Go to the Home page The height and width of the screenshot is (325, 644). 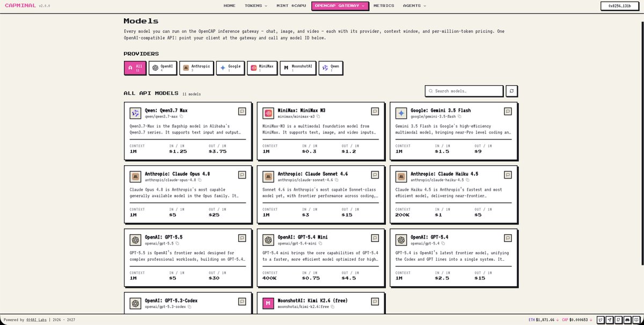click(230, 5)
